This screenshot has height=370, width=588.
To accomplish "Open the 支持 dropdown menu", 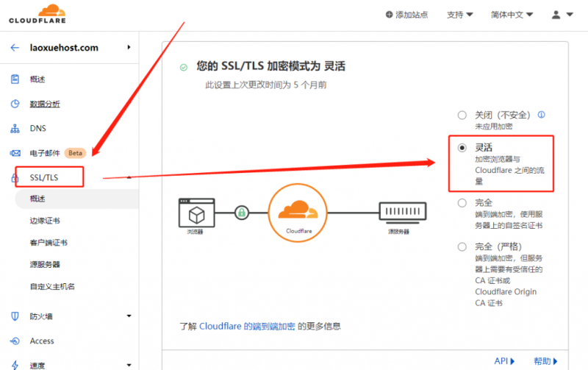I will tap(460, 15).
